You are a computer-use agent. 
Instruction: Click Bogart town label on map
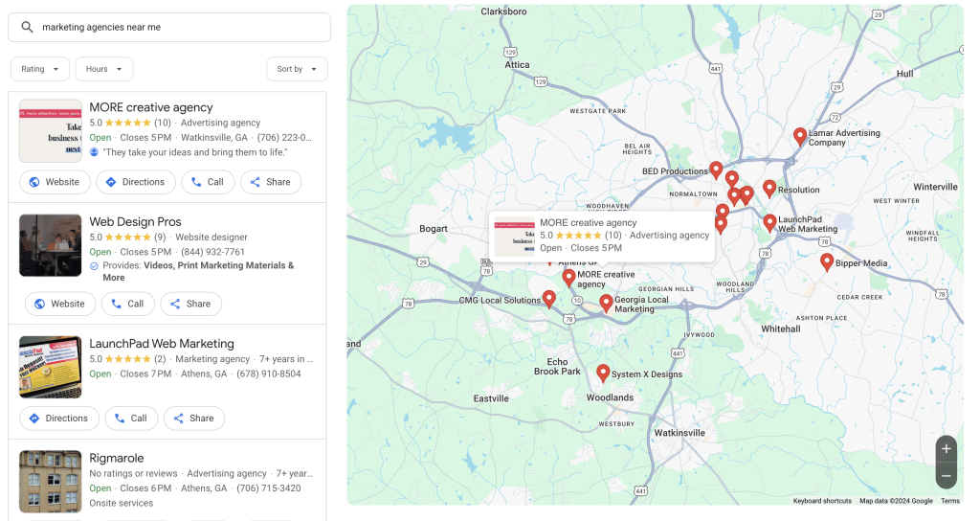[x=434, y=229]
